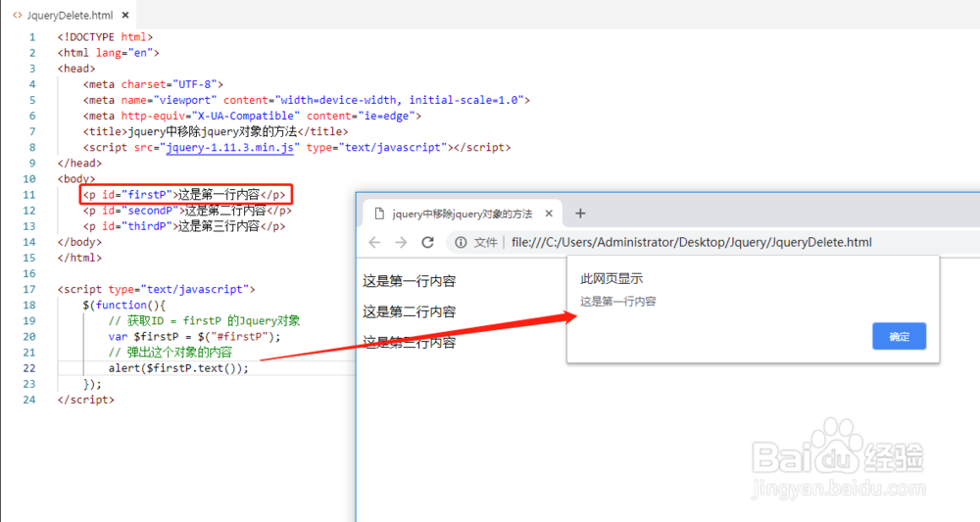This screenshot has height=522, width=980.
Task: Open the site info icon in address bar
Action: (x=461, y=242)
